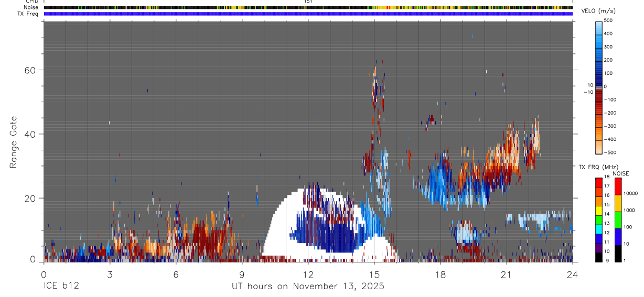This screenshot has height=297, width=644.
Task: Click the '500' label on the velocity scale
Action: click(x=608, y=20)
